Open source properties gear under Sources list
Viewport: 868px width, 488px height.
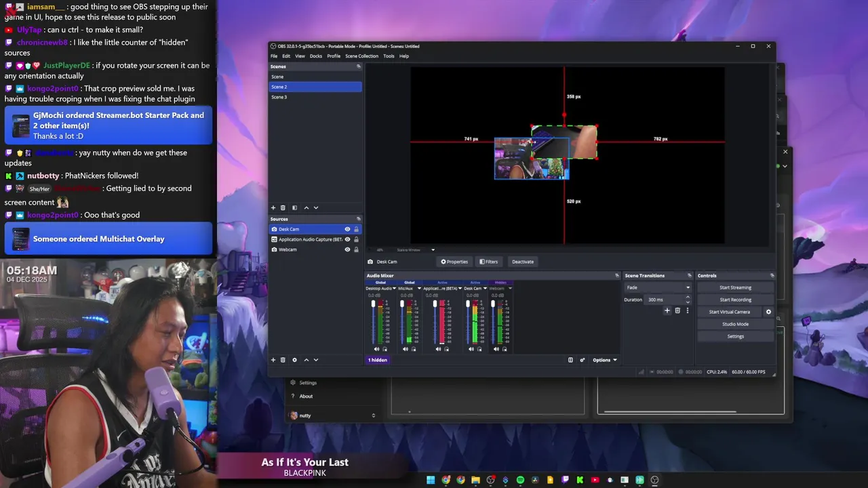[x=294, y=360]
